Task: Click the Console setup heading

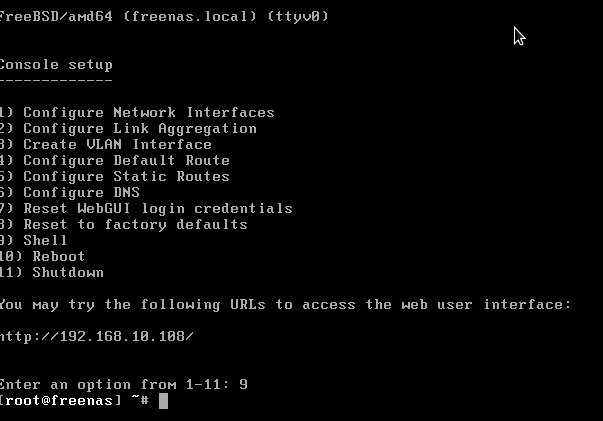Action: 56,65
